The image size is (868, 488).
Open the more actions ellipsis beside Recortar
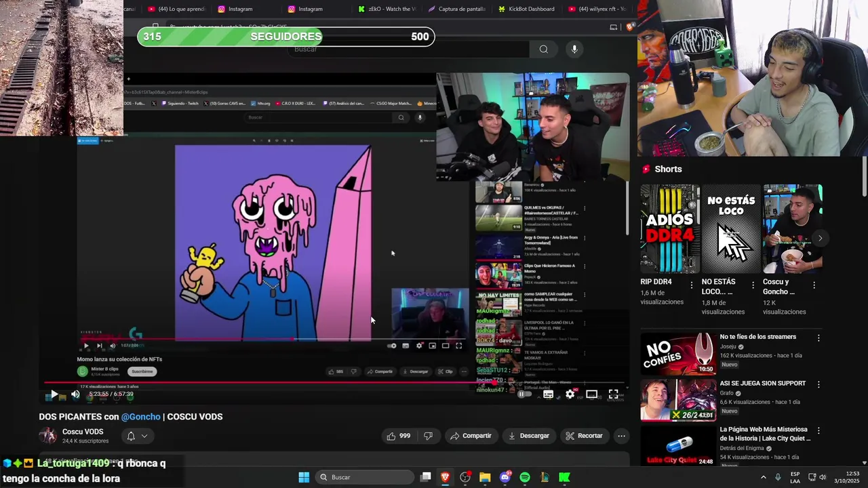pyautogui.click(x=621, y=436)
